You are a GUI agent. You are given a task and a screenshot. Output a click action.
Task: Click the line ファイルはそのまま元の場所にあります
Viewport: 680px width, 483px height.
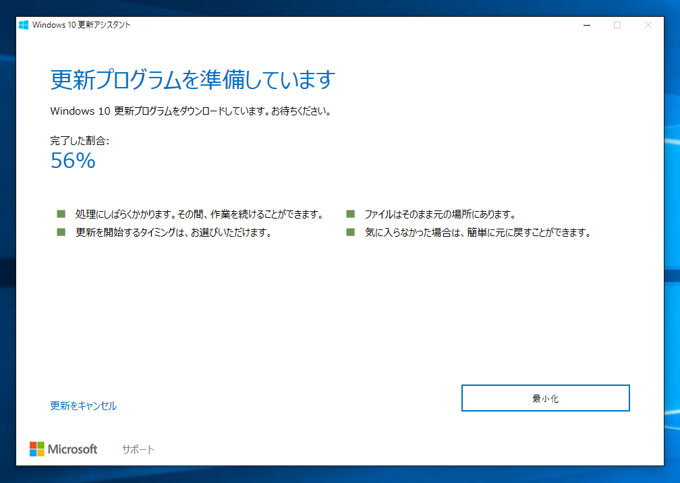440,214
